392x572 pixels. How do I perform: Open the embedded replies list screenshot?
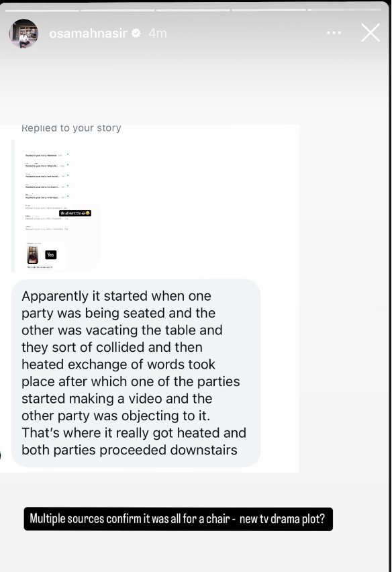56,205
